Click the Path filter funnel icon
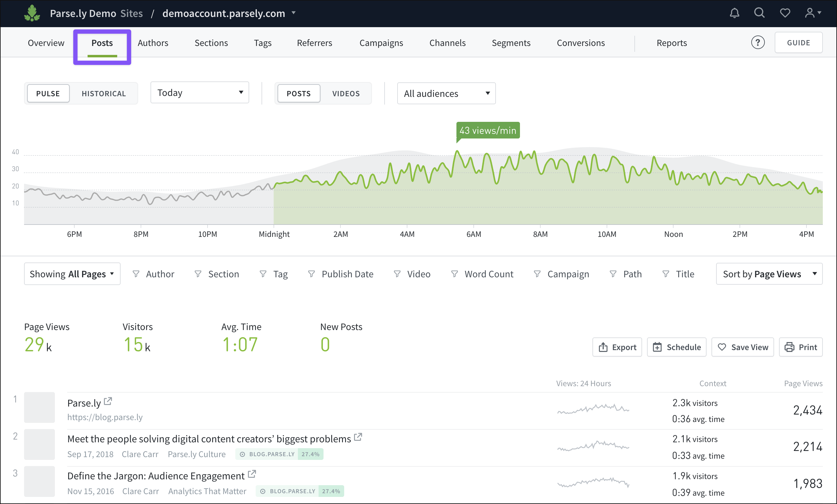Image resolution: width=837 pixels, height=504 pixels. pyautogui.click(x=613, y=274)
